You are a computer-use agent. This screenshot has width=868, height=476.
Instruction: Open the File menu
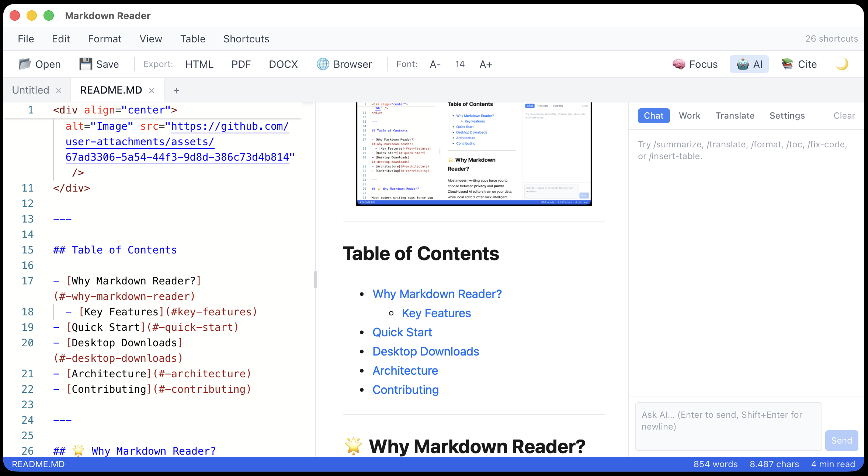coord(26,39)
